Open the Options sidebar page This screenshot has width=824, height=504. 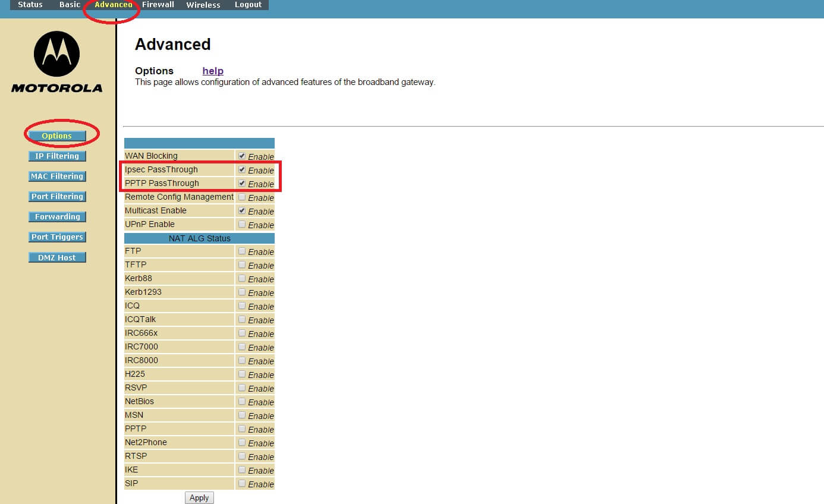57,136
